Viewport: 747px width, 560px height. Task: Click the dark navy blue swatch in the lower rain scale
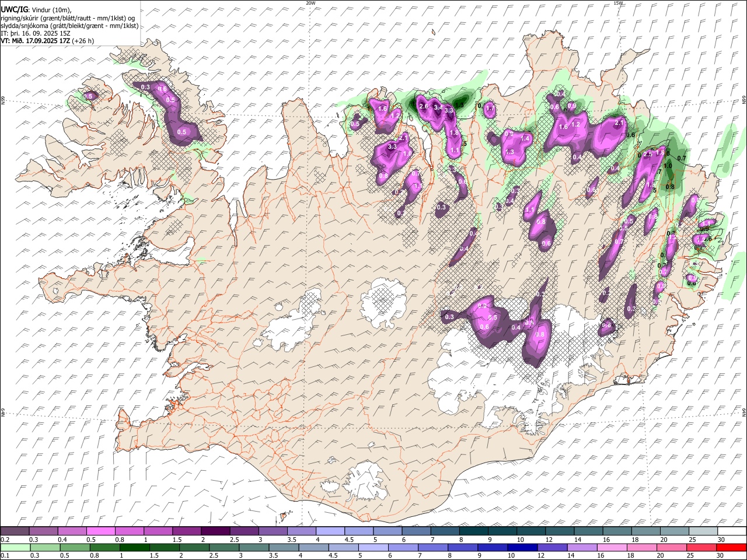521,547
